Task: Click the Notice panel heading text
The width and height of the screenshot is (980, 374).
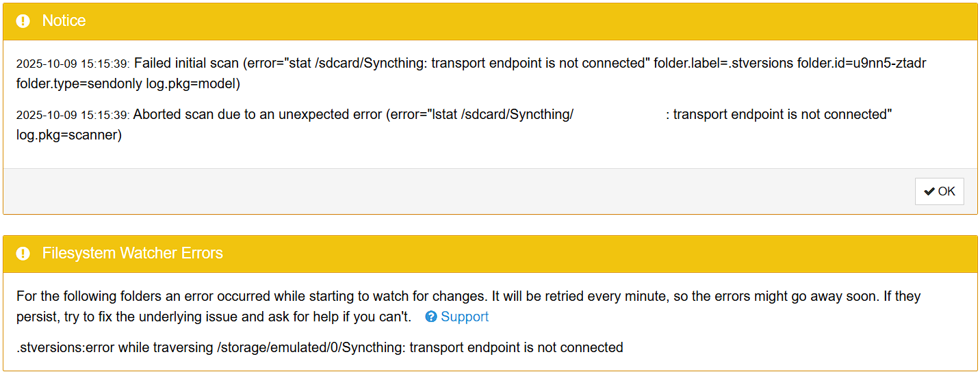Action: pos(64,21)
